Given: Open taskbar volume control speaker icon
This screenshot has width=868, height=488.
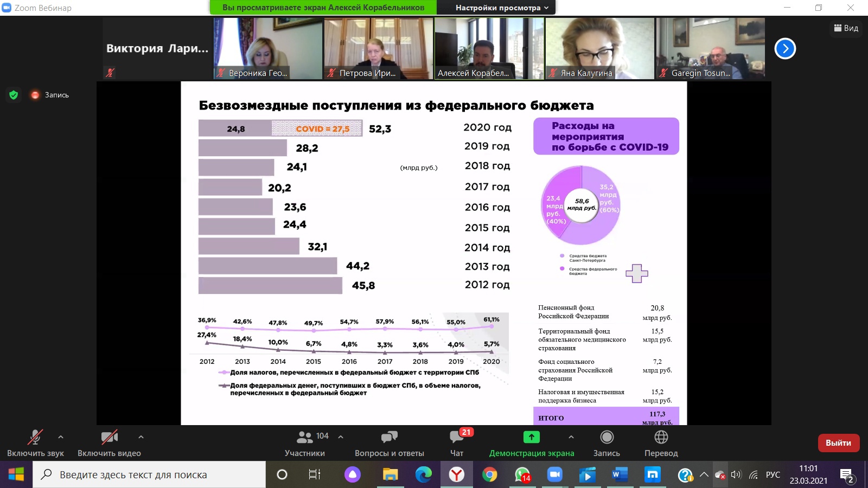Looking at the screenshot, I should pyautogui.click(x=736, y=475).
